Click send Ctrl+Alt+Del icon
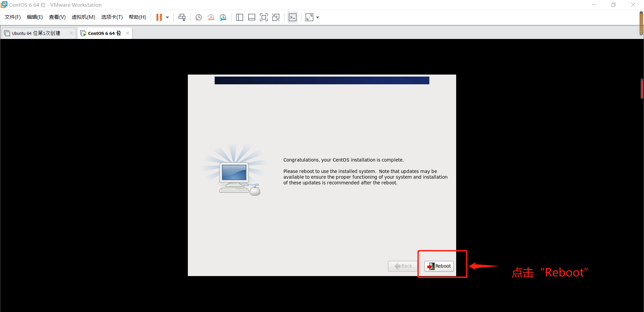The width and height of the screenshot is (644, 312). [182, 17]
